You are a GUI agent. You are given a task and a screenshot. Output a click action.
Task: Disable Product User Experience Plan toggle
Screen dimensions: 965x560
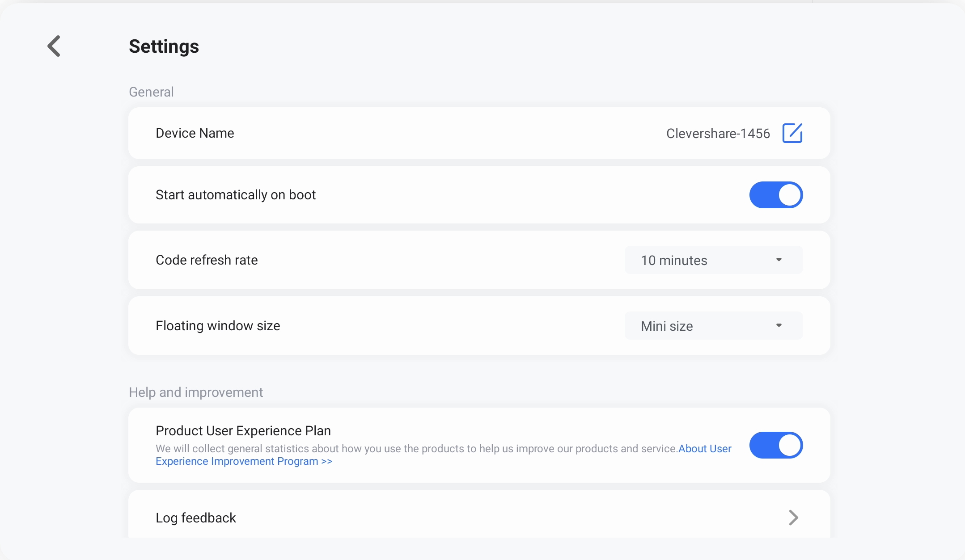click(776, 445)
